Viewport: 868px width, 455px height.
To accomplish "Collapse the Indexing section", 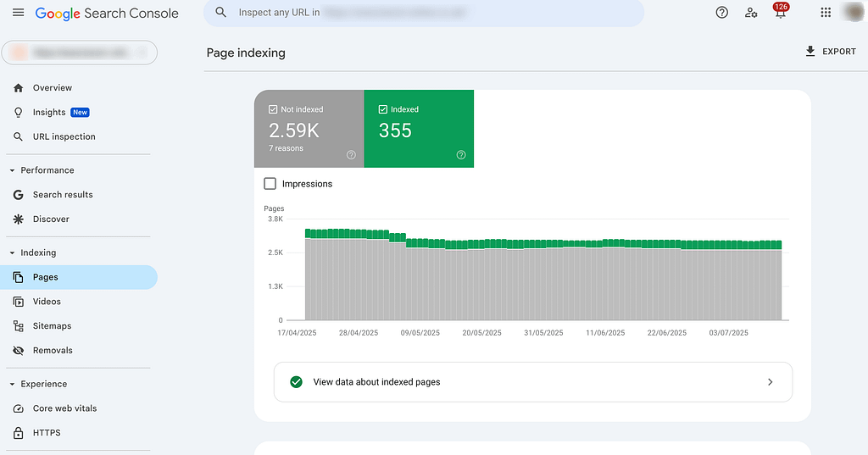I will [13, 252].
